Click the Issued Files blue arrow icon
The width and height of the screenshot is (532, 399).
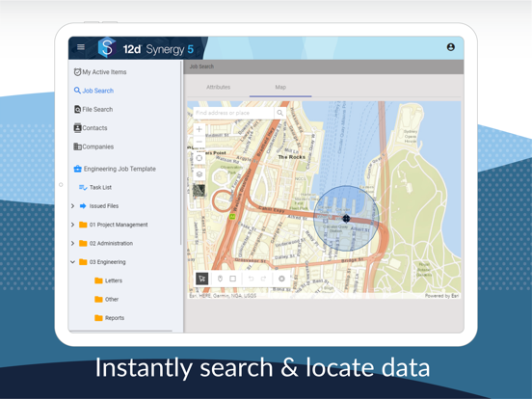pos(83,206)
